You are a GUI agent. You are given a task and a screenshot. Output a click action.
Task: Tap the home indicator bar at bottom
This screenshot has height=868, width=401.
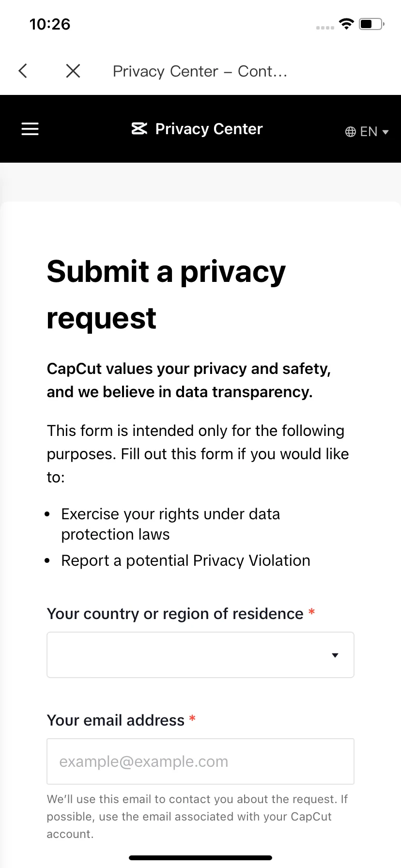[x=200, y=858]
